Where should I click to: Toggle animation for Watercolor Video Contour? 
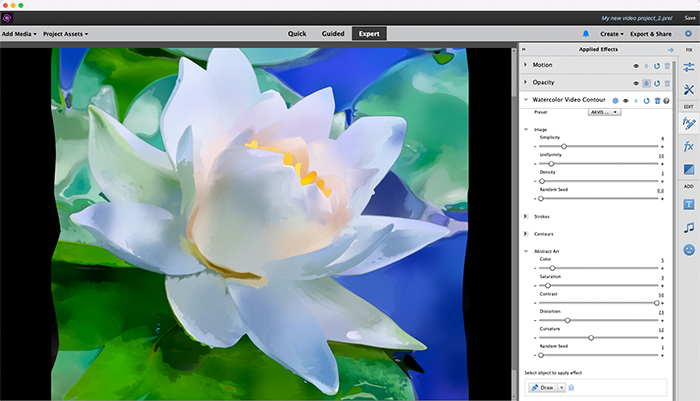coord(636,100)
